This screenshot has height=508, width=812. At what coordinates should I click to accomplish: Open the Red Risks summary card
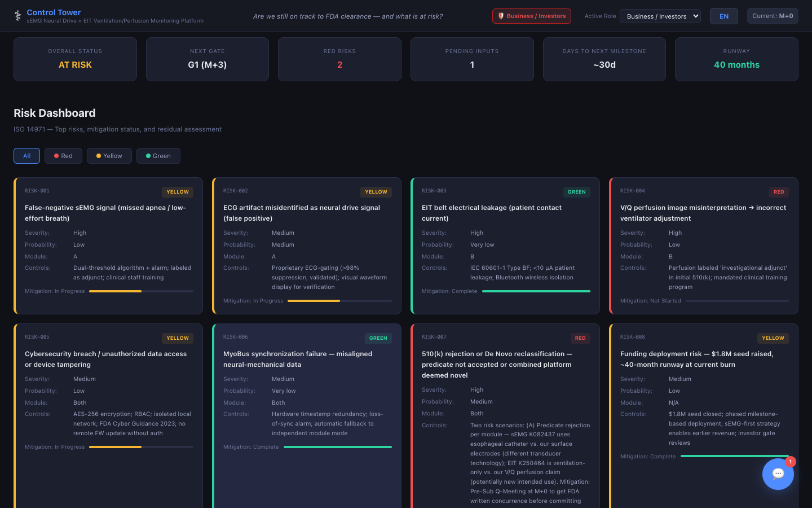coord(339,59)
